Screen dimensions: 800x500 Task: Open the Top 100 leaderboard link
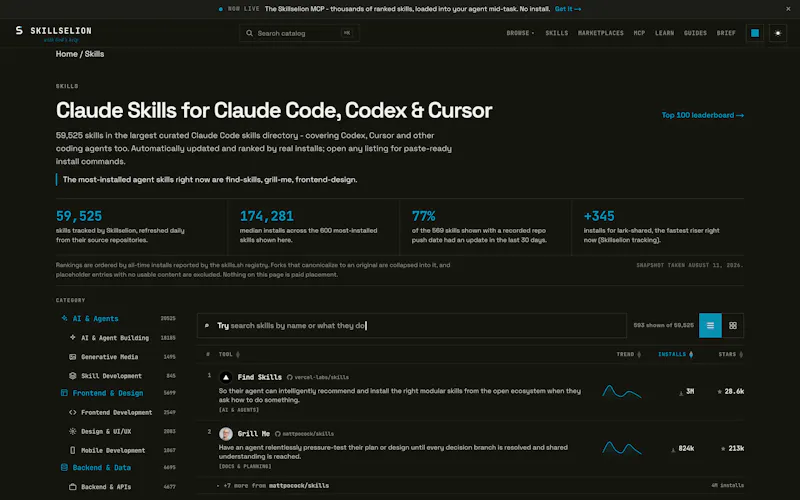click(x=703, y=115)
